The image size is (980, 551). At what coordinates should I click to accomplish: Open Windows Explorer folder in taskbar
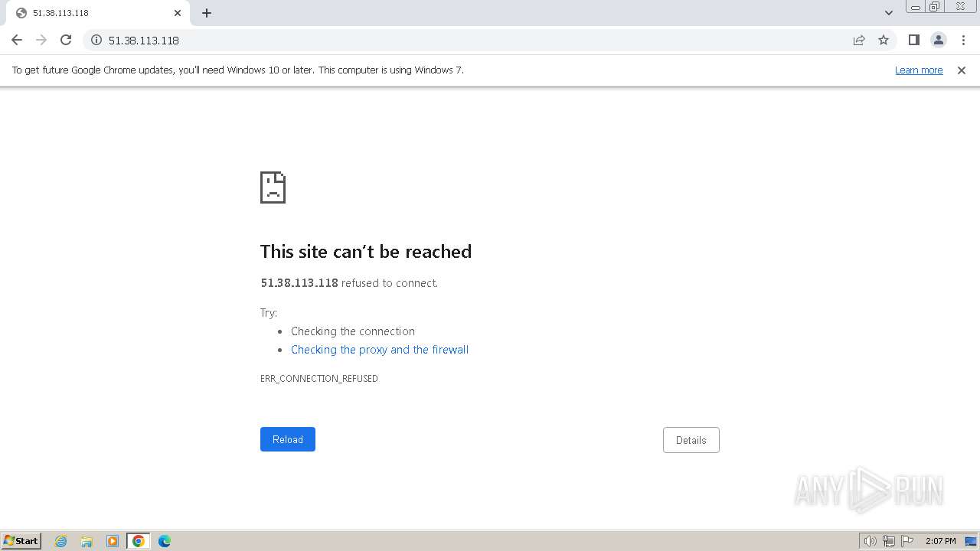87,541
